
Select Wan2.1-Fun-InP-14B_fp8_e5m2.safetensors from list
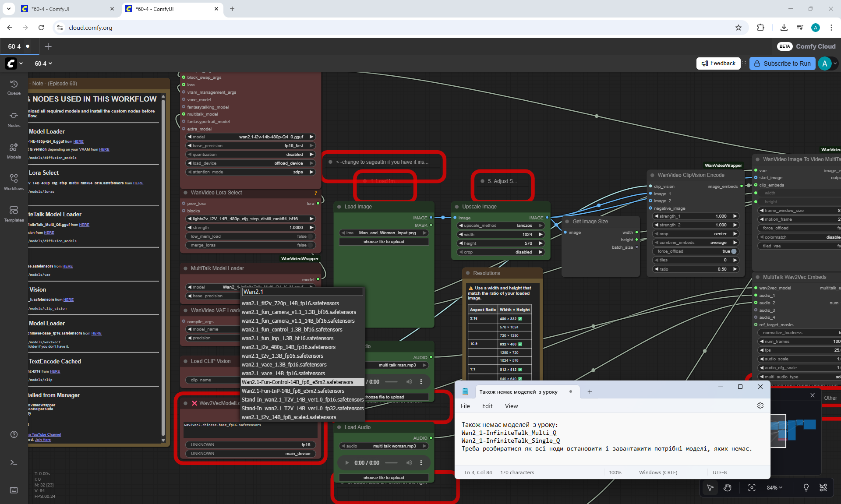click(293, 391)
